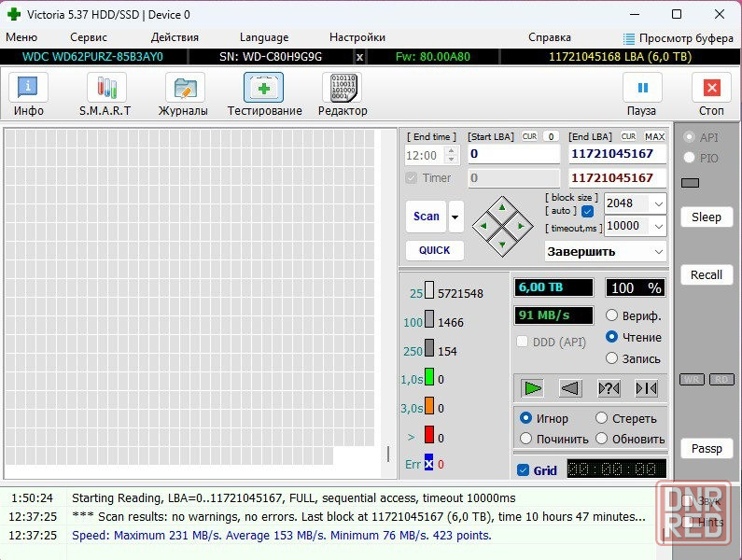The height and width of the screenshot is (560, 742).
Task: Click the dark gray 250 ms block indicator
Action: pos(428,348)
